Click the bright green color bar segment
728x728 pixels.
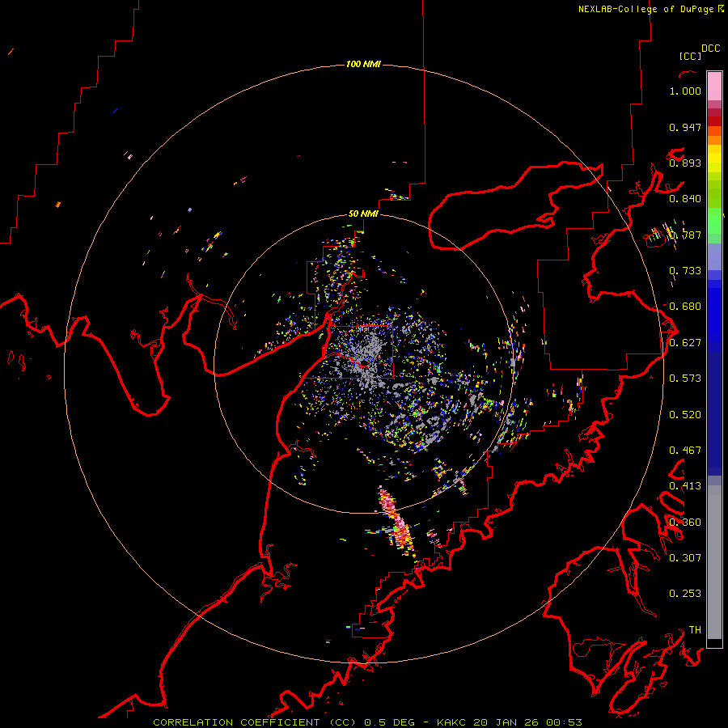714,220
